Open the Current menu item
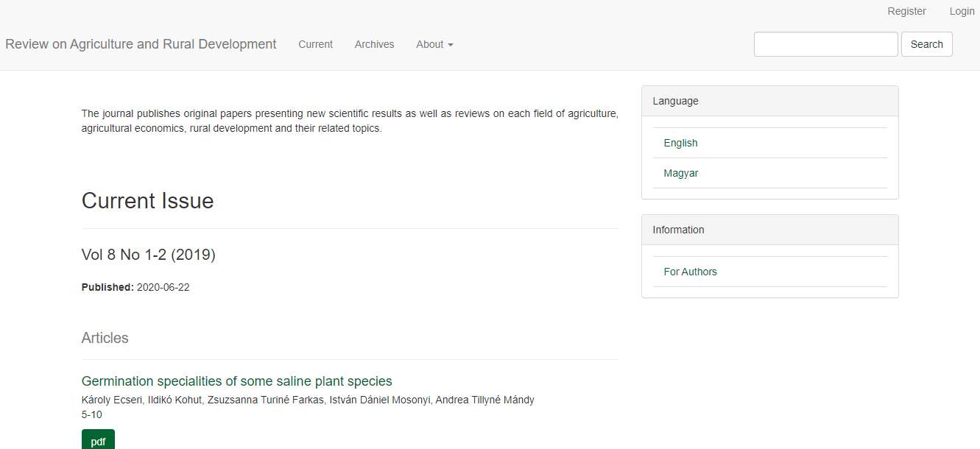This screenshot has height=449, width=980. tap(315, 44)
